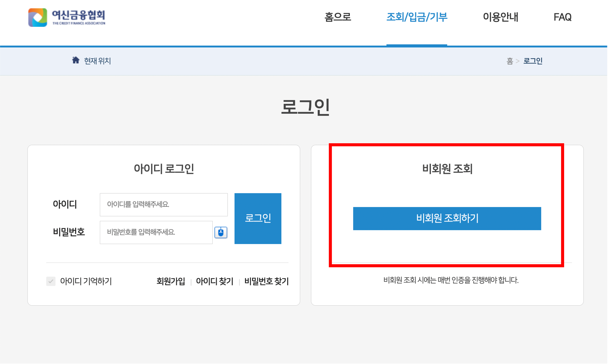
Task: Open 비밀번호 찾기 link
Action: pos(266,281)
